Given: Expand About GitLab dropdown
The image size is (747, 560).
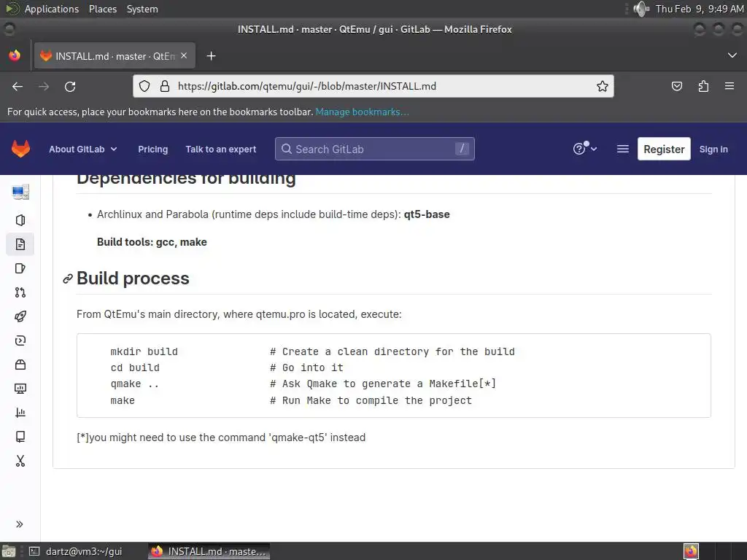Looking at the screenshot, I should 83,149.
